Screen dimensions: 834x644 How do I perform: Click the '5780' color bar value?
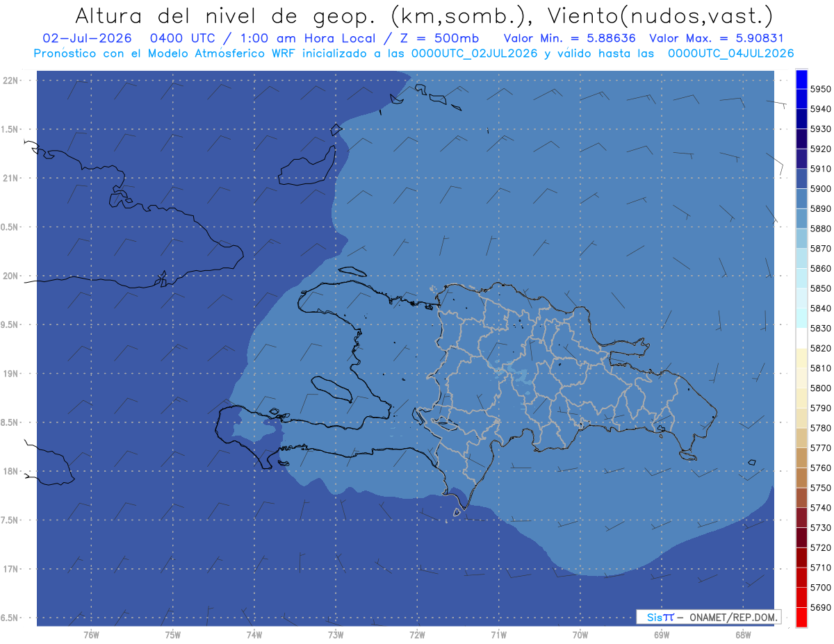point(820,428)
